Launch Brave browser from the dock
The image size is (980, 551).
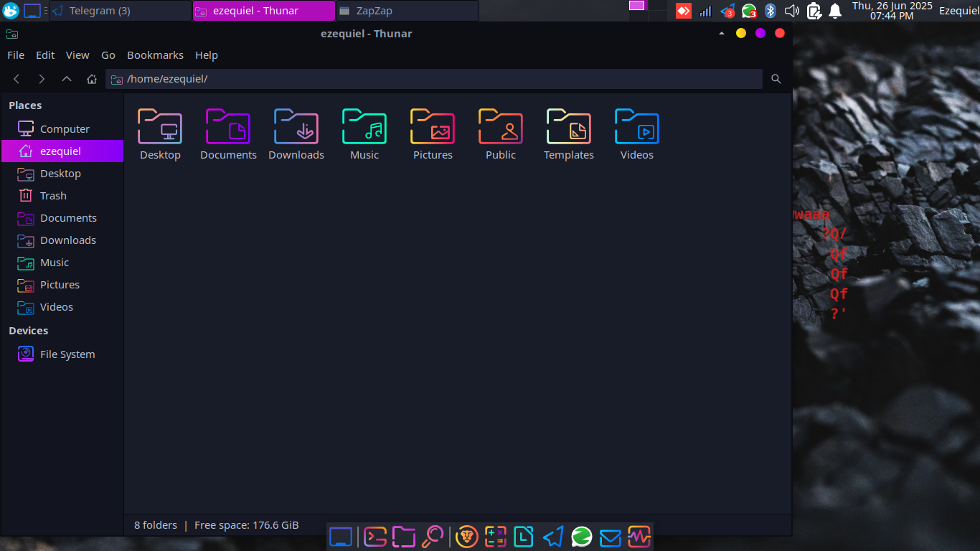[467, 537]
